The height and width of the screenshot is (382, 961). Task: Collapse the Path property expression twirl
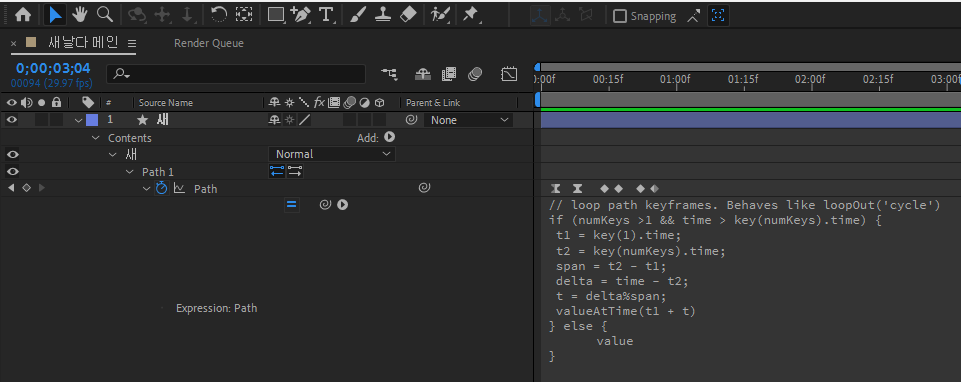[x=146, y=188]
